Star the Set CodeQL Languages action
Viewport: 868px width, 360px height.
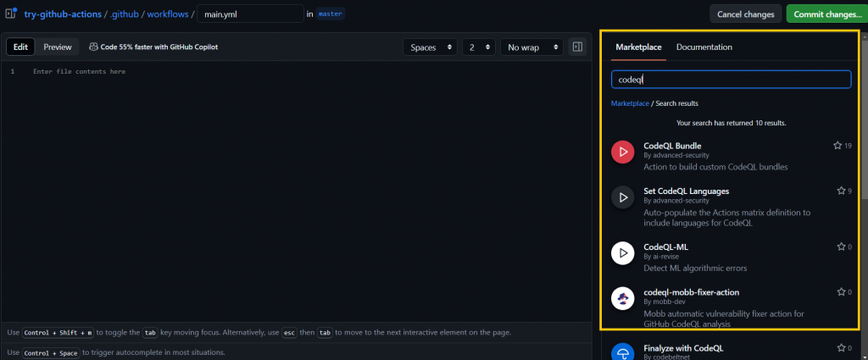pyautogui.click(x=841, y=191)
